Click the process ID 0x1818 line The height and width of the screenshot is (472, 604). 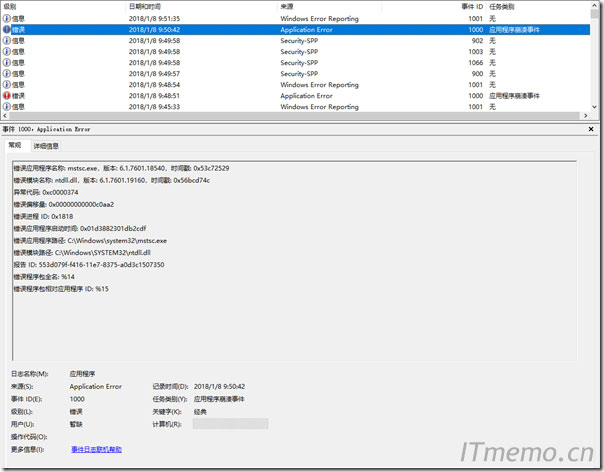click(x=43, y=216)
